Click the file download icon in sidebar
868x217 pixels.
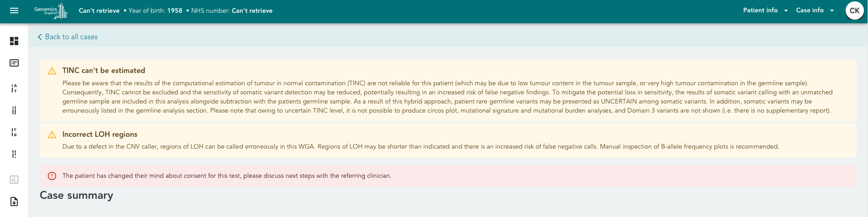[14, 201]
